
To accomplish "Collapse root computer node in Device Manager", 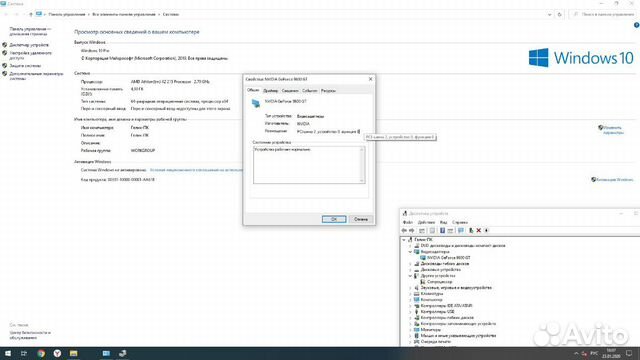I will [x=404, y=240].
